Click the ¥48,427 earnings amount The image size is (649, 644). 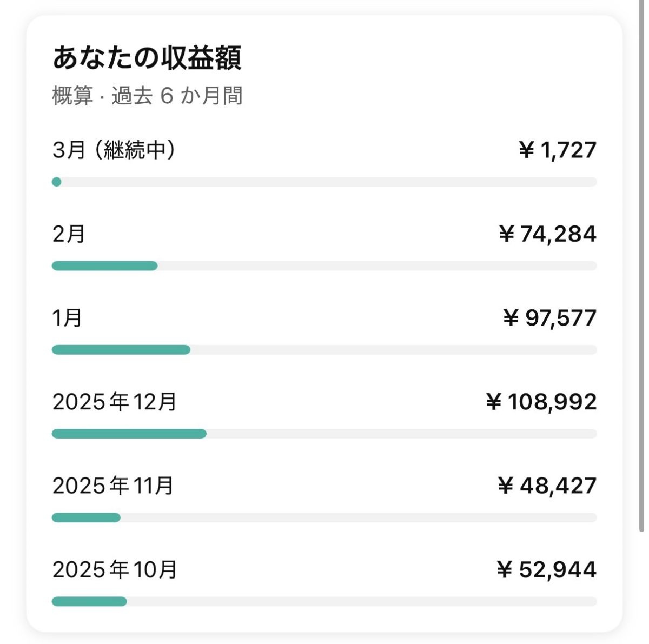[547, 486]
